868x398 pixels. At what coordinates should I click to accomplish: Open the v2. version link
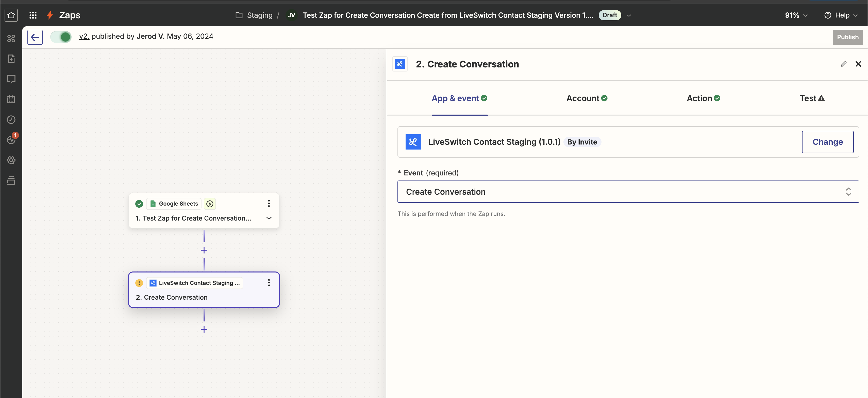(x=84, y=36)
